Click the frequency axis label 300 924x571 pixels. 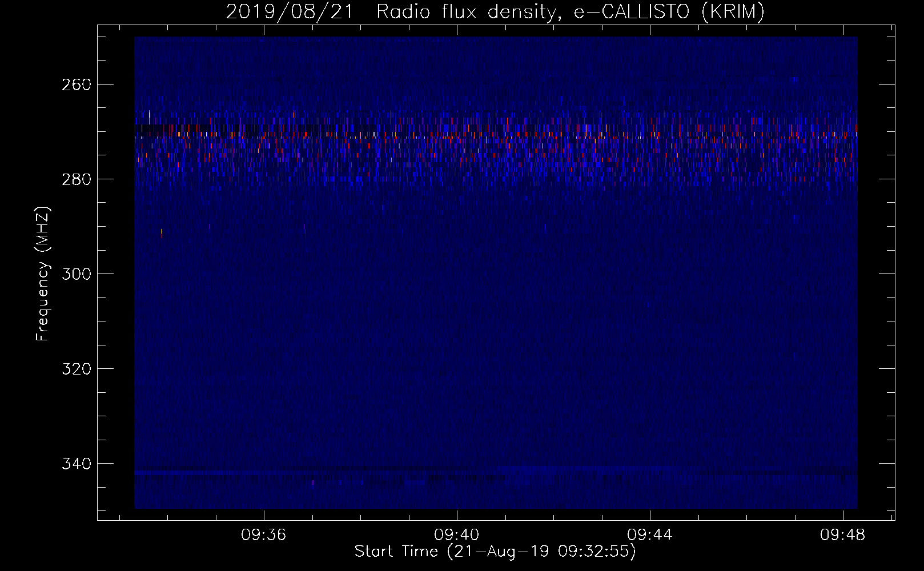(76, 274)
